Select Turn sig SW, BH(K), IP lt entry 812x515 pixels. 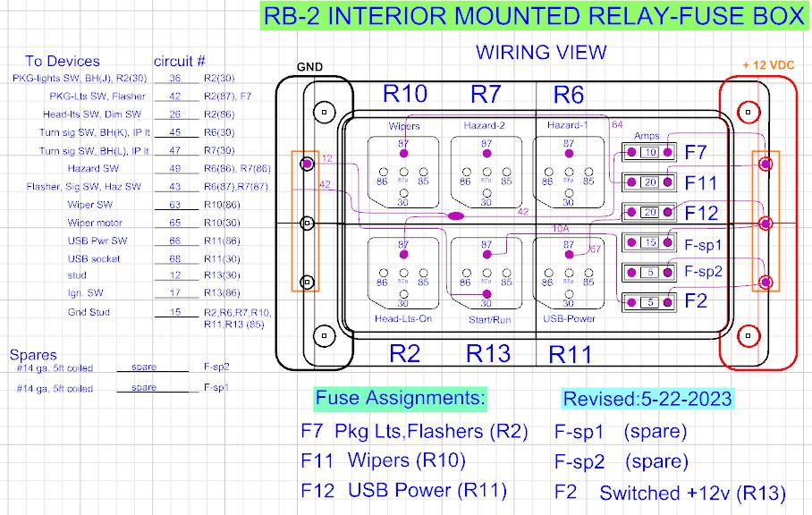[x=95, y=132]
